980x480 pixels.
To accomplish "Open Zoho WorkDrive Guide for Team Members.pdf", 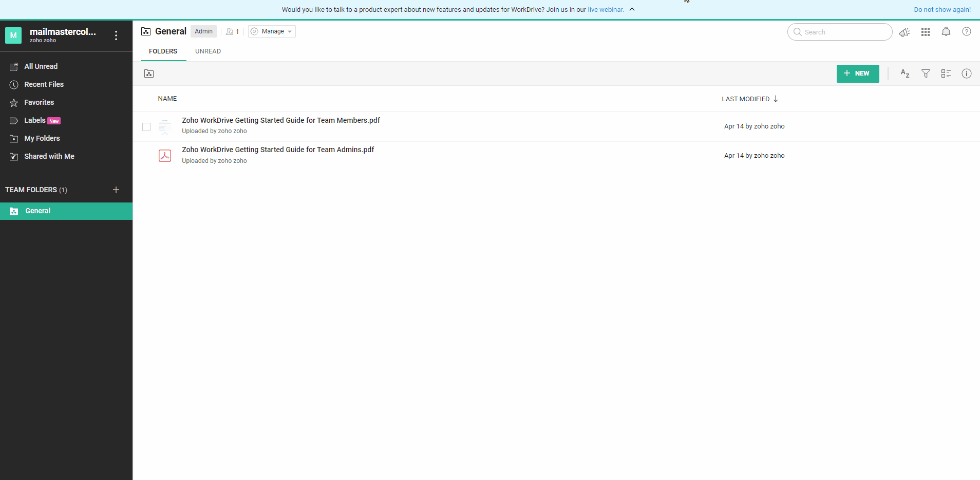I will click(281, 120).
